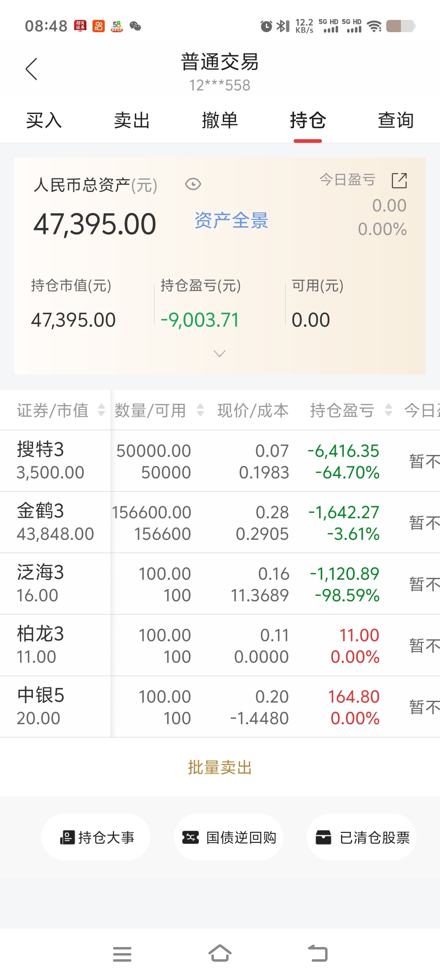Sort by 证券/市值 column arrows
The image size is (440, 980).
pos(101,410)
